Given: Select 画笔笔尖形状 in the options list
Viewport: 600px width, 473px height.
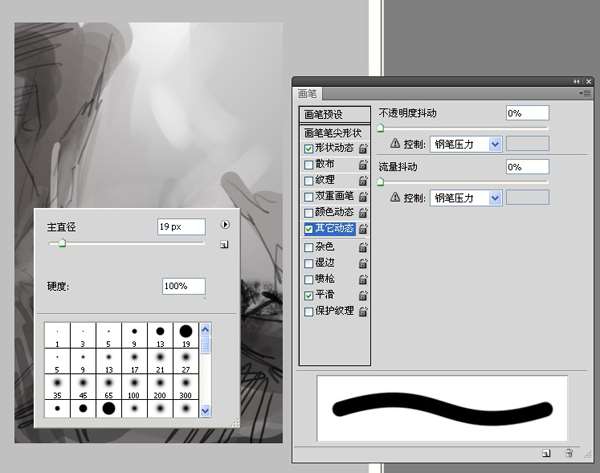Looking at the screenshot, I should (x=333, y=132).
